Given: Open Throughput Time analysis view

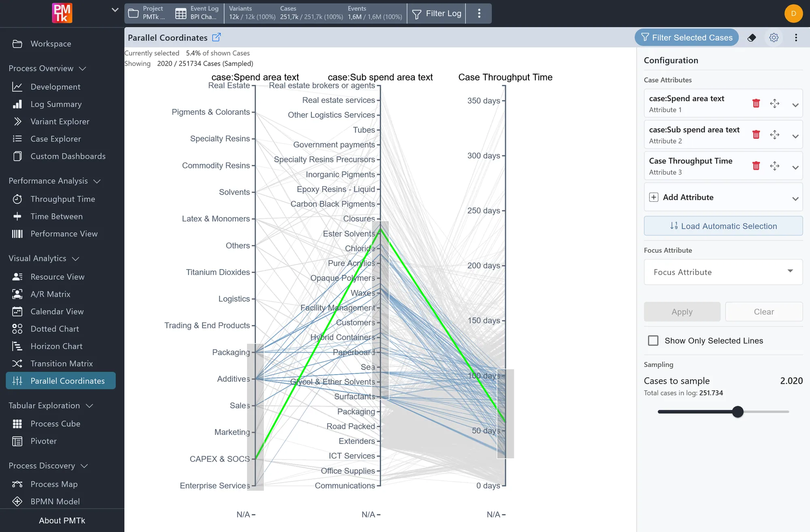Looking at the screenshot, I should (x=63, y=199).
